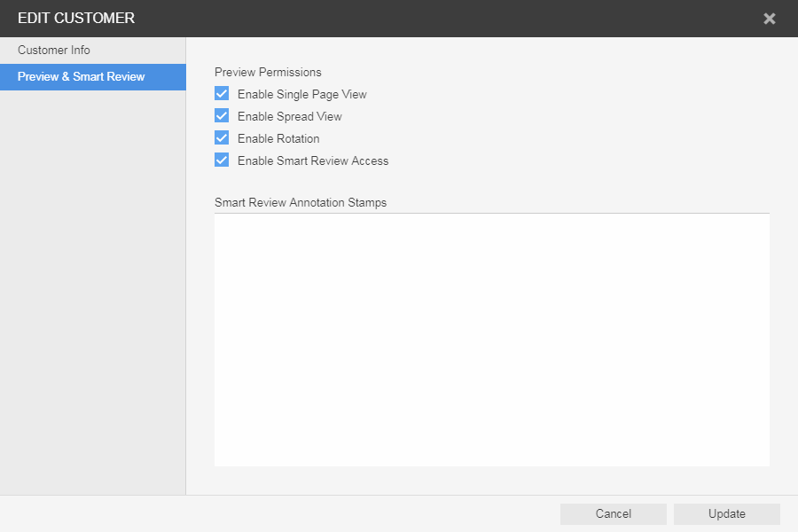The height and width of the screenshot is (532, 798).
Task: Click the 'Enable Smart Review Access' label text
Action: coord(313,160)
